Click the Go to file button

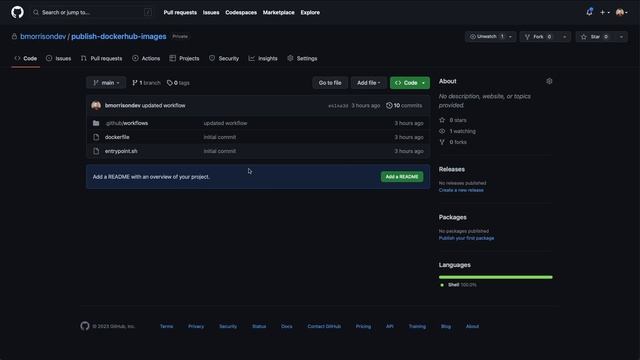330,83
